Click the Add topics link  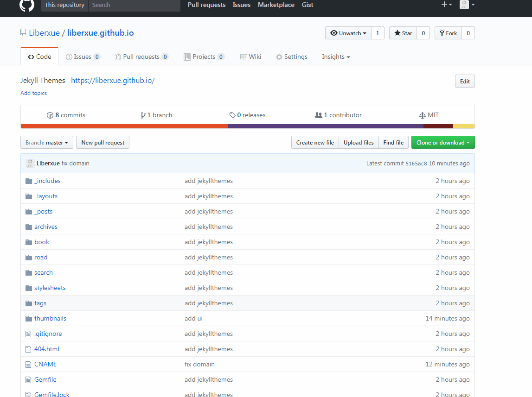click(x=33, y=93)
